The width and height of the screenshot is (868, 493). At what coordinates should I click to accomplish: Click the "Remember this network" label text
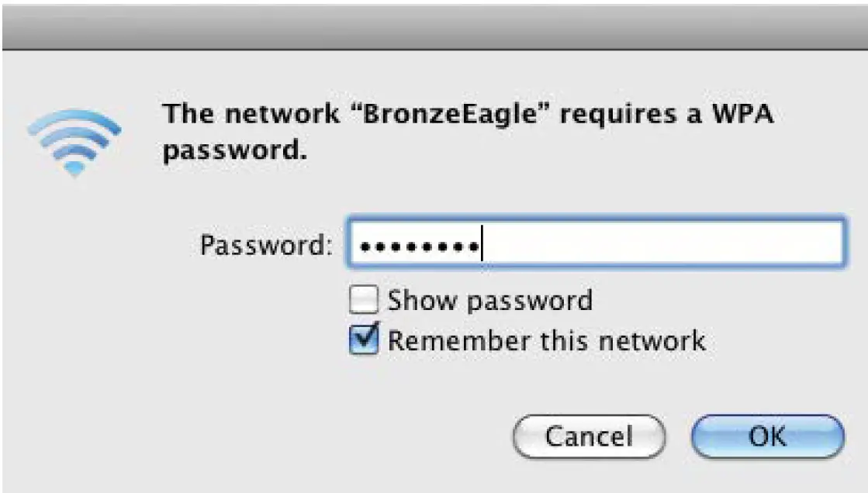[546, 340]
